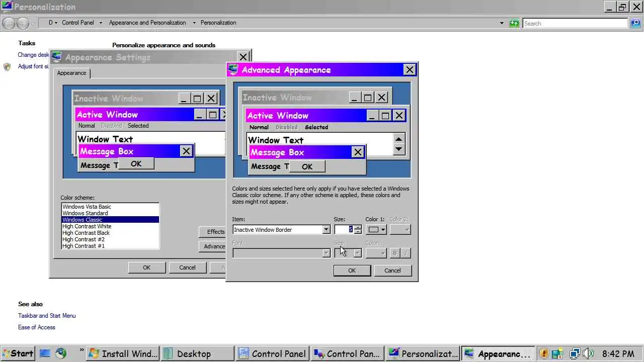Click Appearance and Personalization breadcrumb
The width and height of the screenshot is (644, 362).
pyautogui.click(x=147, y=23)
